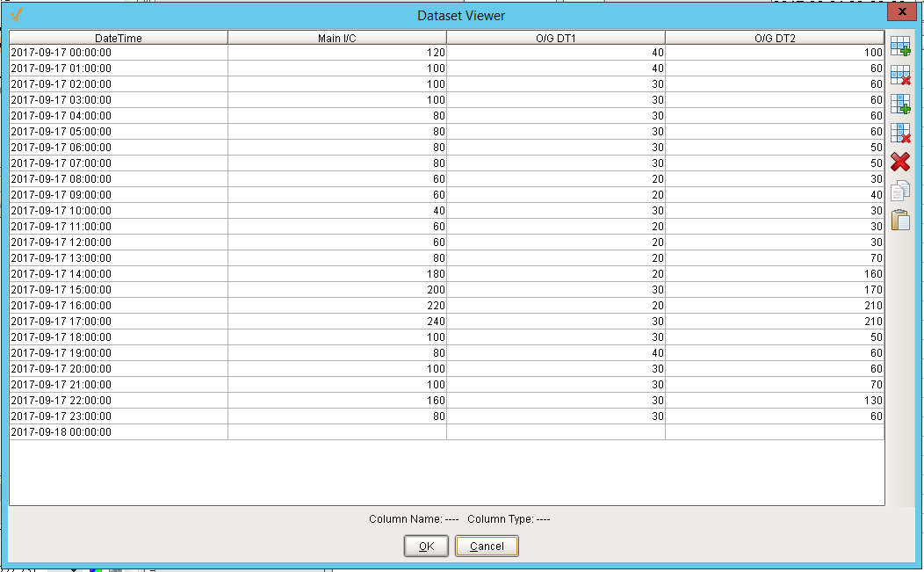Image resolution: width=924 pixels, height=572 pixels.
Task: Paste dataset using the clipboard icon
Action: 899,220
